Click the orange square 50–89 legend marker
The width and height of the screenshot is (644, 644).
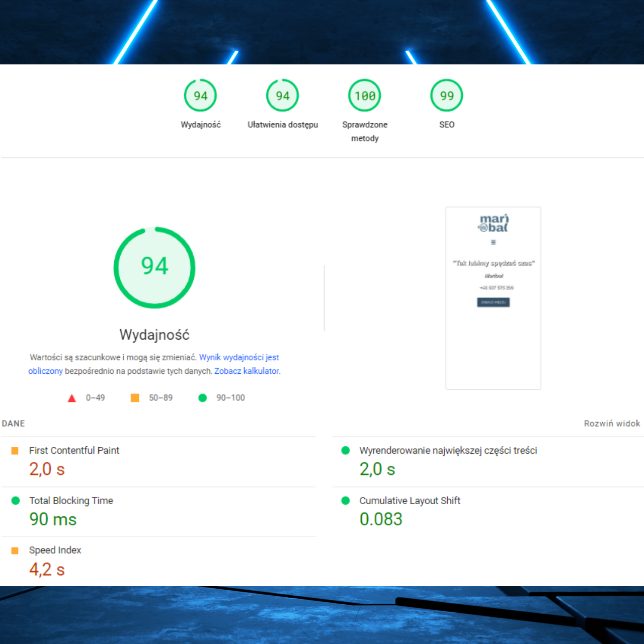tap(134, 397)
